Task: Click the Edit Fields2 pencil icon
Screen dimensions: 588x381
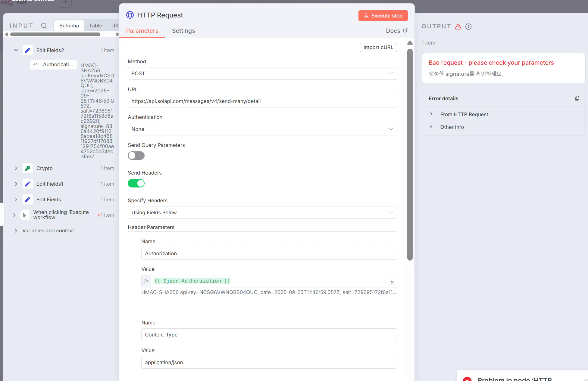Action: [27, 50]
